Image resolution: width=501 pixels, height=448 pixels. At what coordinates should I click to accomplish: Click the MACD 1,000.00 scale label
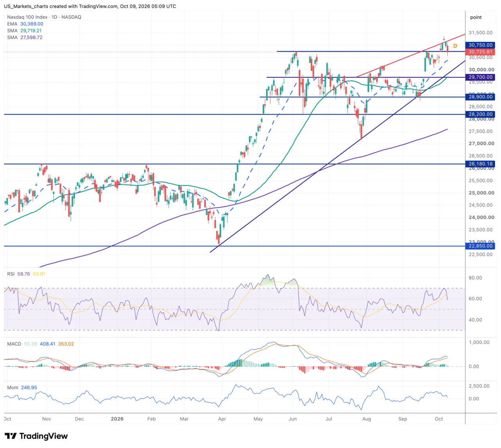(x=479, y=342)
